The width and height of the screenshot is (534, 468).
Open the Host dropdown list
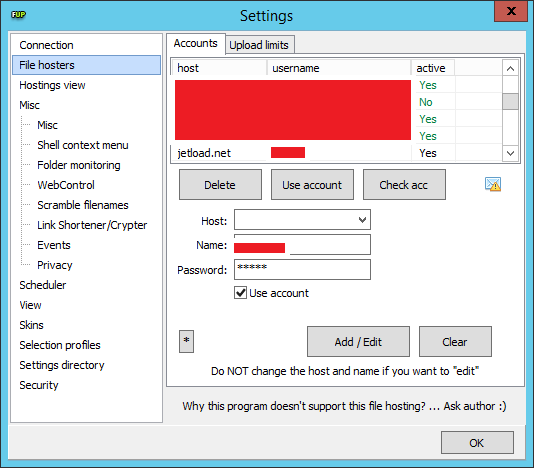[362, 220]
